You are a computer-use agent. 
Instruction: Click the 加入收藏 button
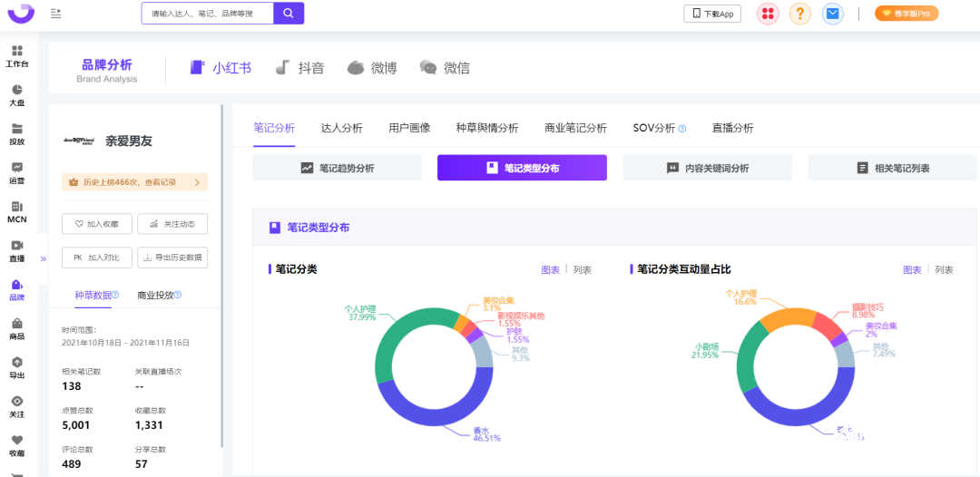click(x=97, y=224)
